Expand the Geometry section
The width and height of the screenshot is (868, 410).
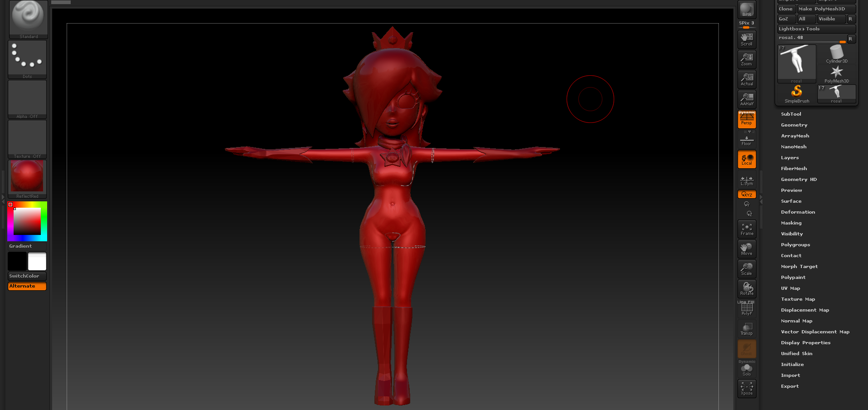pyautogui.click(x=794, y=125)
